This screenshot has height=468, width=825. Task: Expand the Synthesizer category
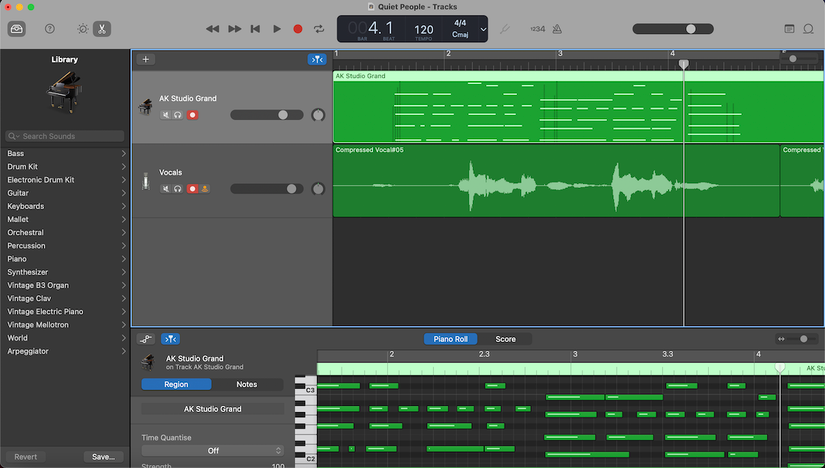[x=124, y=272]
